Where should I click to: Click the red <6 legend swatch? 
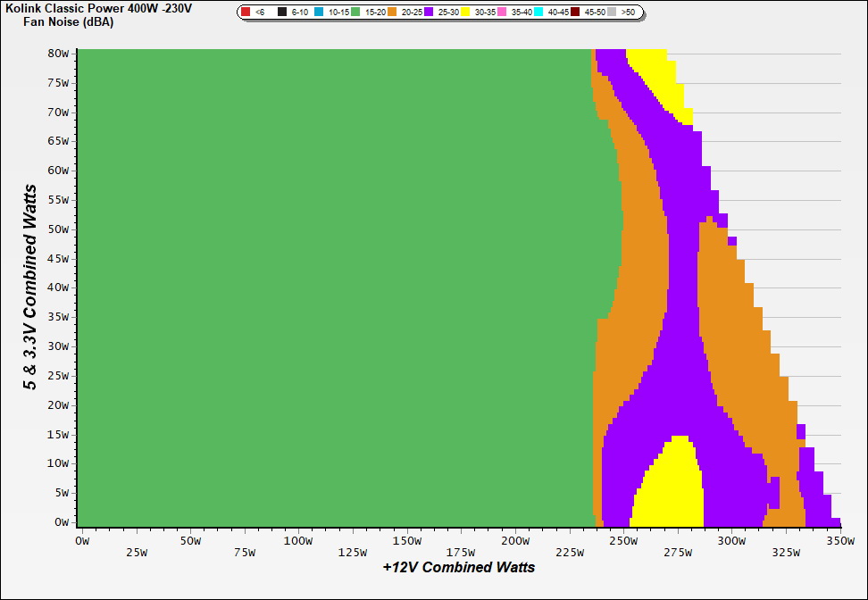click(x=246, y=12)
